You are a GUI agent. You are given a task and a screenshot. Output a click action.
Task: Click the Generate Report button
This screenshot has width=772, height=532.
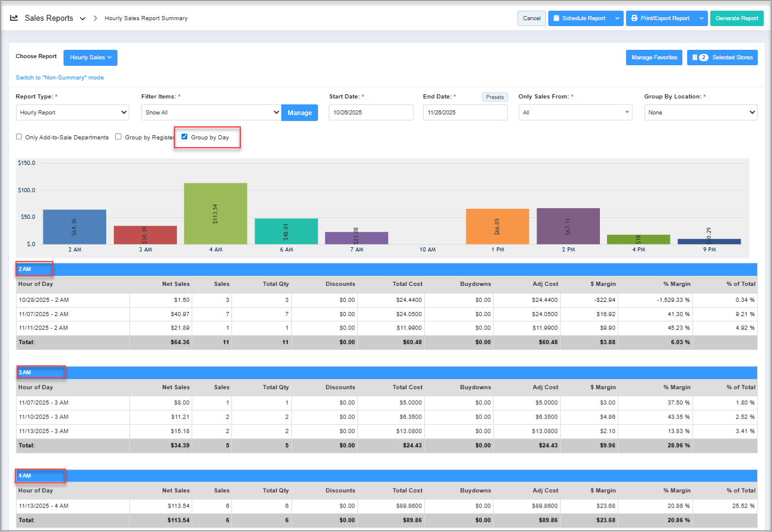pos(736,18)
